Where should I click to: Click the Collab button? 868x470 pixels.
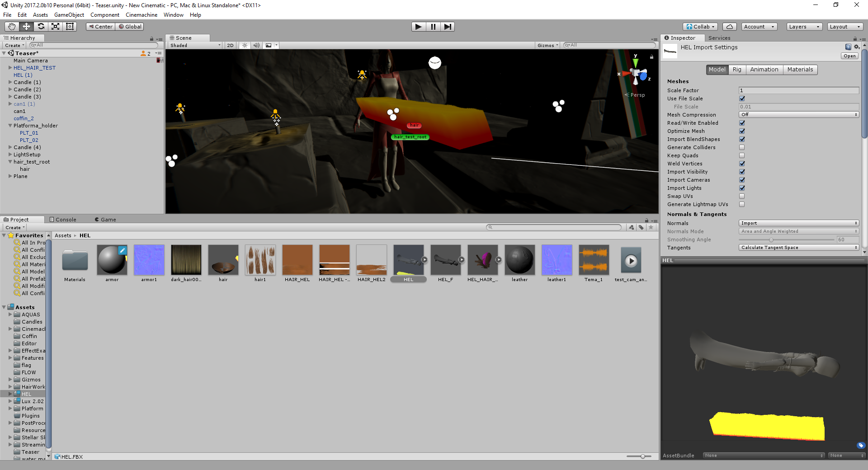pos(701,27)
